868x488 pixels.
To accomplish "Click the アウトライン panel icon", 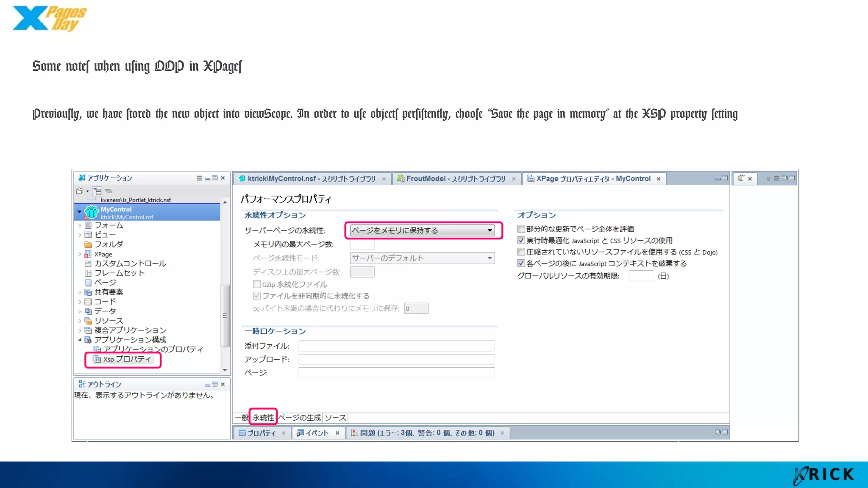I will (82, 384).
